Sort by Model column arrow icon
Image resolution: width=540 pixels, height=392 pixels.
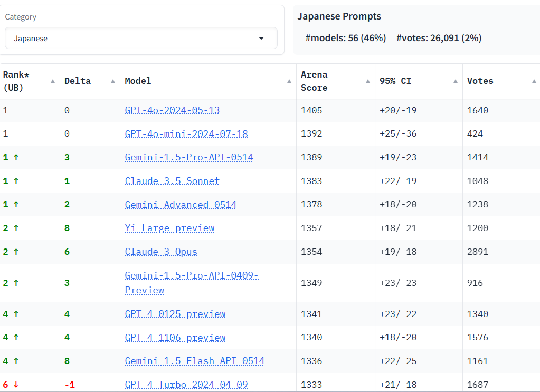coord(289,81)
